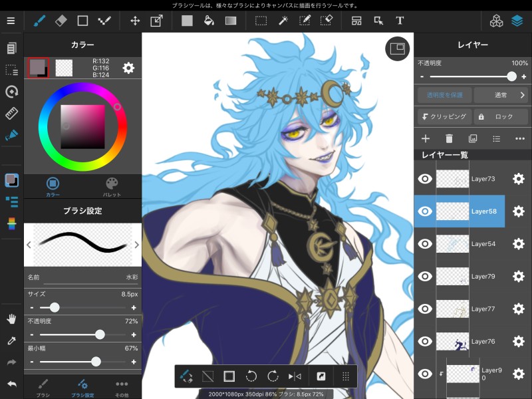Screen dimensions: 532x399
Task: Select the Selection Eraser tool
Action: [x=327, y=21]
